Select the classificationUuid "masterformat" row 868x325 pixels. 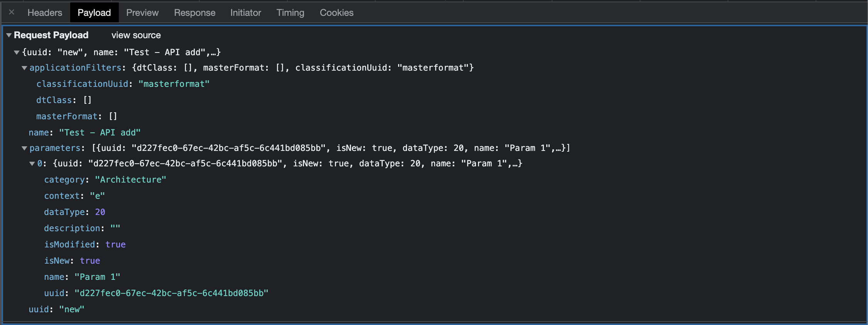point(123,84)
